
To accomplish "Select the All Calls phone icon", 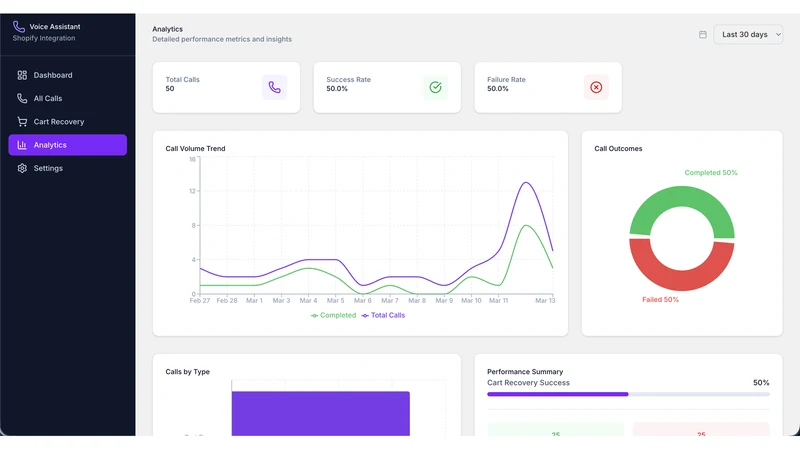I will (x=22, y=98).
